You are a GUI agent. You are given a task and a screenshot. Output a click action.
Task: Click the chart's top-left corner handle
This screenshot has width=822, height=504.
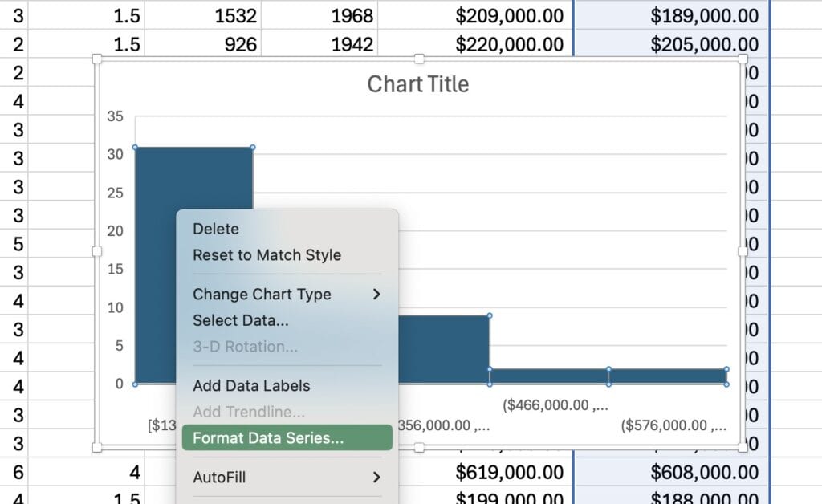pos(97,59)
